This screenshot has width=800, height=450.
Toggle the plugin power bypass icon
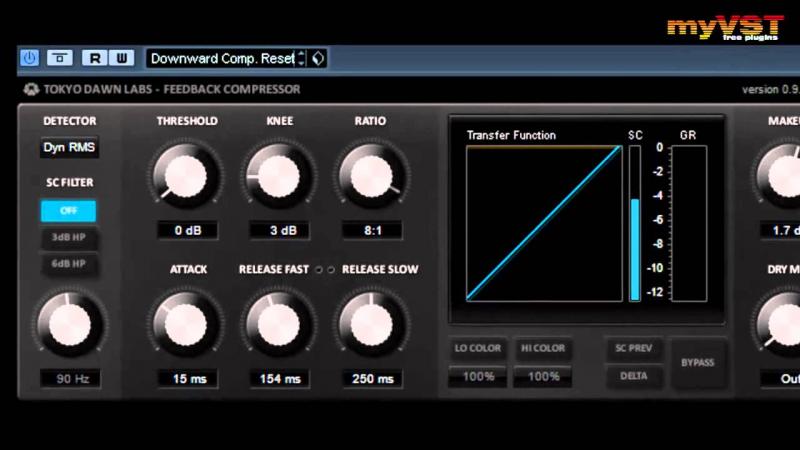pyautogui.click(x=29, y=58)
